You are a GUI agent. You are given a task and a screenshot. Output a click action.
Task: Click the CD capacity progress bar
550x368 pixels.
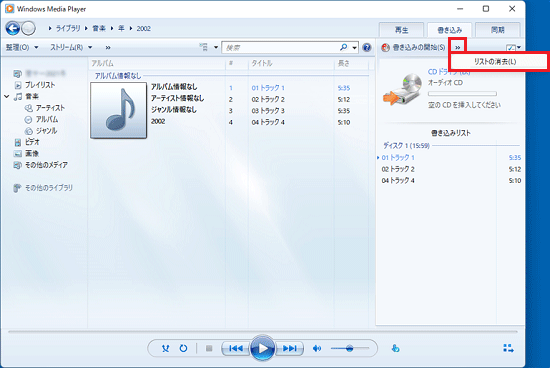(462, 94)
